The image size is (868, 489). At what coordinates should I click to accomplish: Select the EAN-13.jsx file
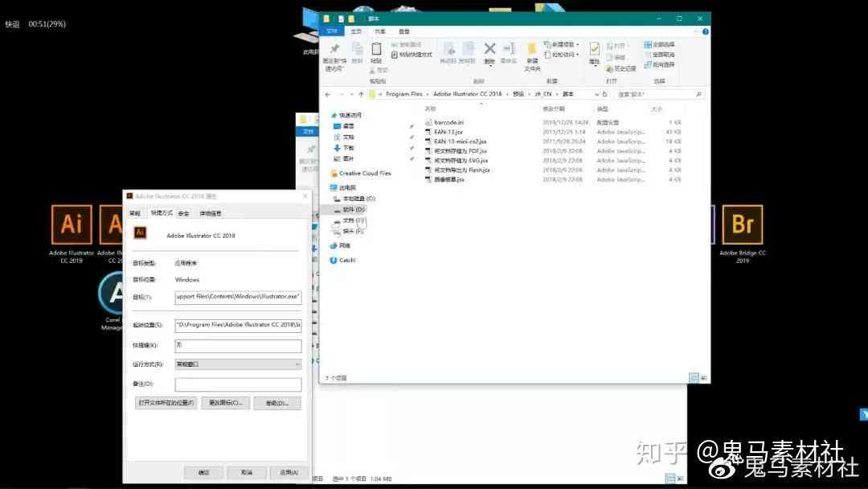[x=448, y=133]
